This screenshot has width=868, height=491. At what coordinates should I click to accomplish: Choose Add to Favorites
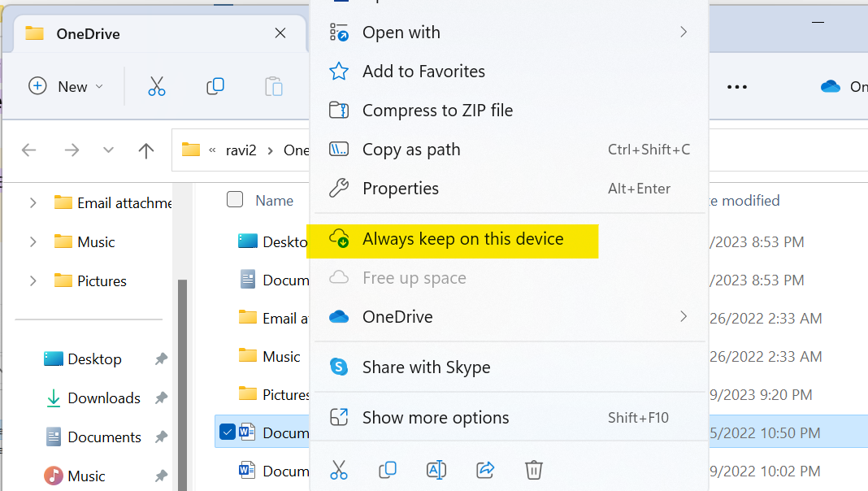point(510,72)
